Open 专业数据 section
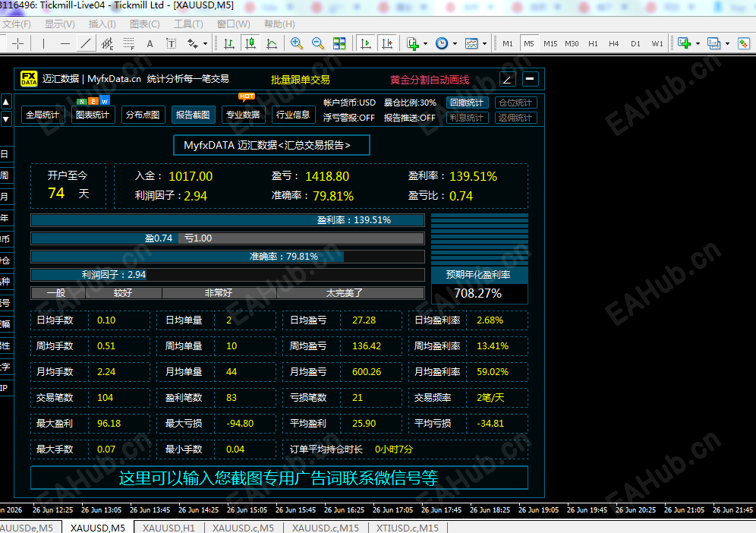 tap(243, 115)
